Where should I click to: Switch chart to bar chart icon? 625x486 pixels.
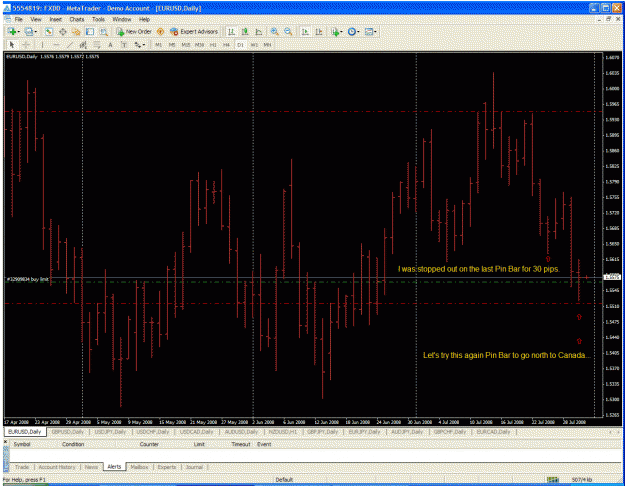[x=231, y=31]
